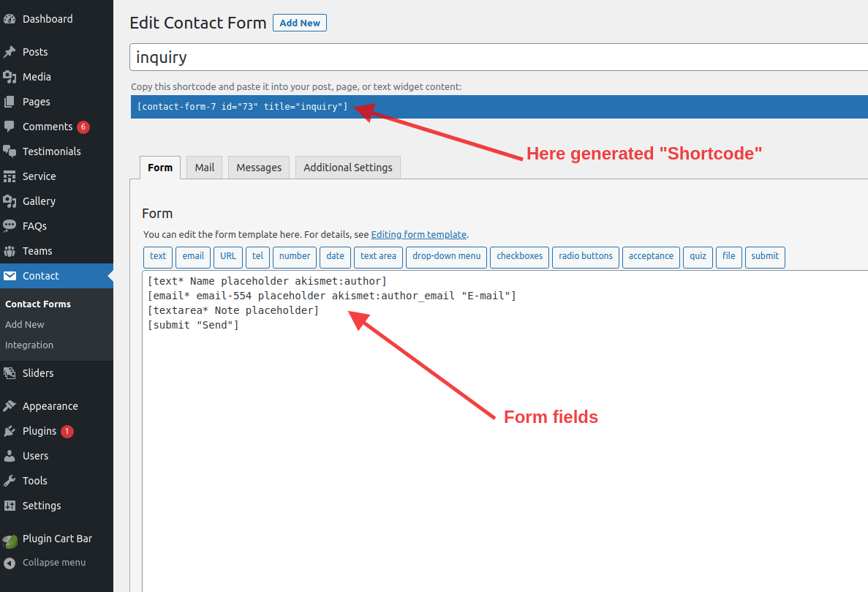The image size is (868, 592).
Task: Go to Media in the sidebar
Action: [x=56, y=77]
